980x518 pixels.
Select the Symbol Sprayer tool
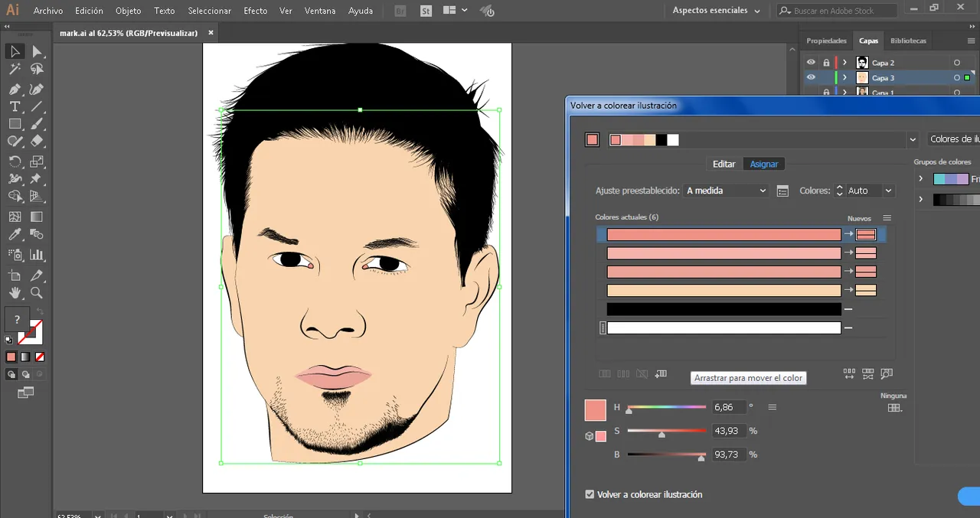click(x=15, y=254)
